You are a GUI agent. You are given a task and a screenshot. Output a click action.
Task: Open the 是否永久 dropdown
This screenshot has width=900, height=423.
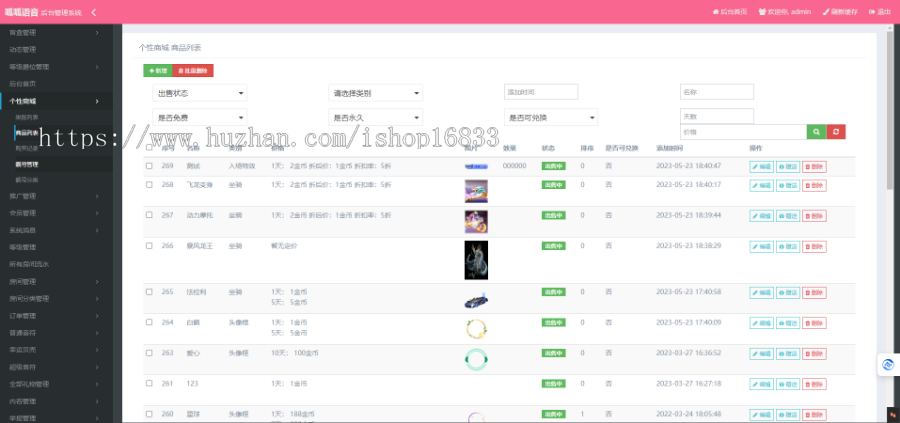tap(375, 117)
